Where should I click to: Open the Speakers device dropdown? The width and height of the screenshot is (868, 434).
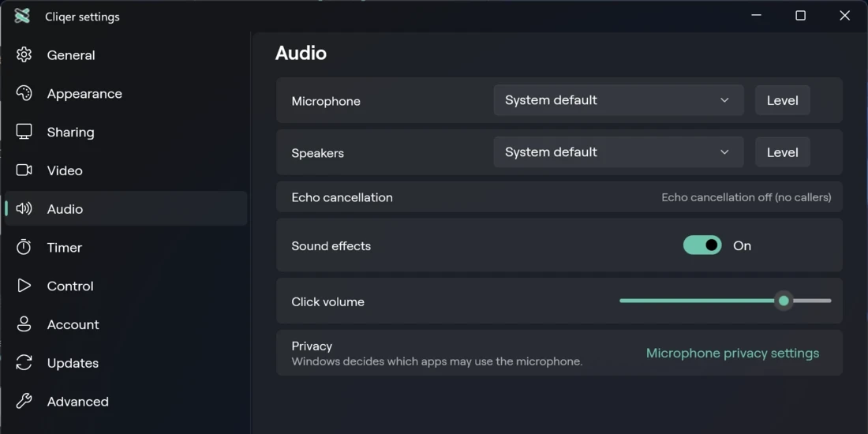(619, 152)
